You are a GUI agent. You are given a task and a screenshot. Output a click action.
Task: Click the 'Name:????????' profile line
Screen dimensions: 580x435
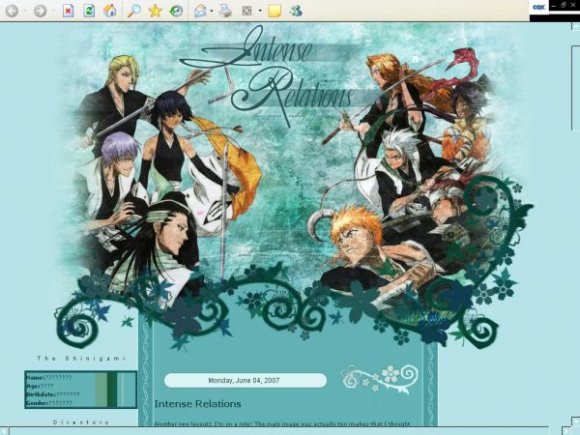click(x=48, y=378)
